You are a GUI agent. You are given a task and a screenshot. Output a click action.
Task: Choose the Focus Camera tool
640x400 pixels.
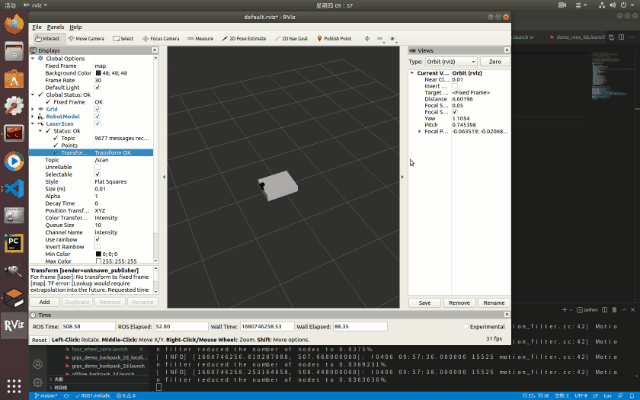(163, 38)
